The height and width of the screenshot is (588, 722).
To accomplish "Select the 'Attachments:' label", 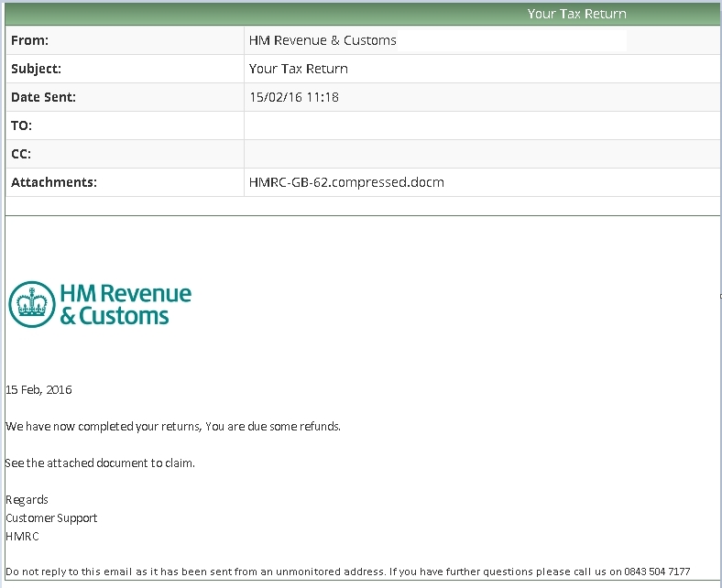I will tap(54, 182).
